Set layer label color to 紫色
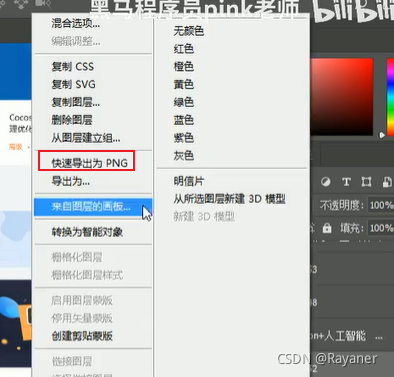This screenshot has height=377, width=394. (x=184, y=138)
